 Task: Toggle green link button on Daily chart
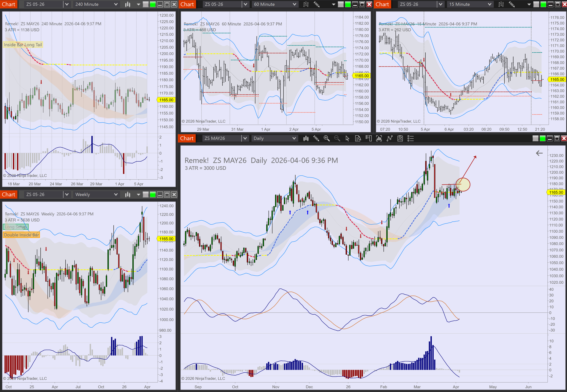click(x=543, y=139)
